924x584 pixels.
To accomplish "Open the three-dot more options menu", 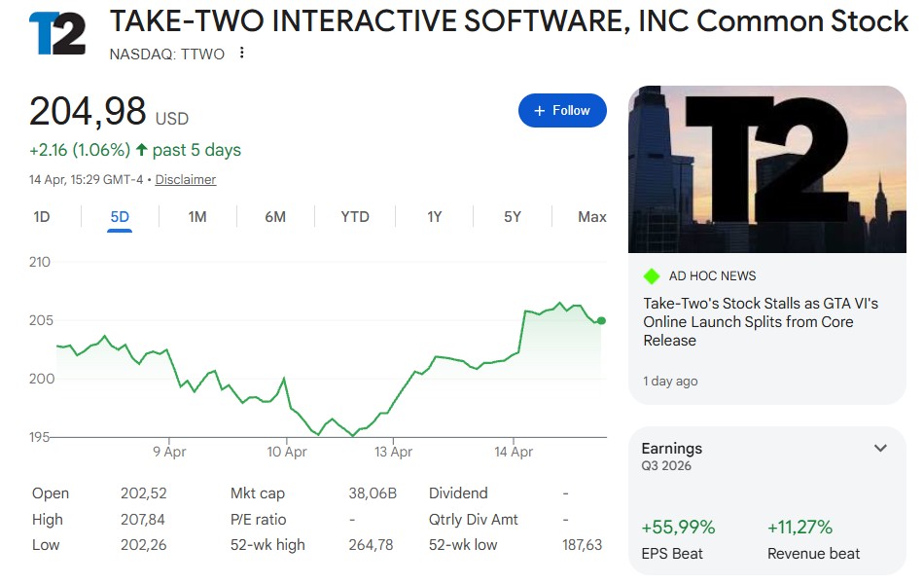I will (x=242, y=54).
